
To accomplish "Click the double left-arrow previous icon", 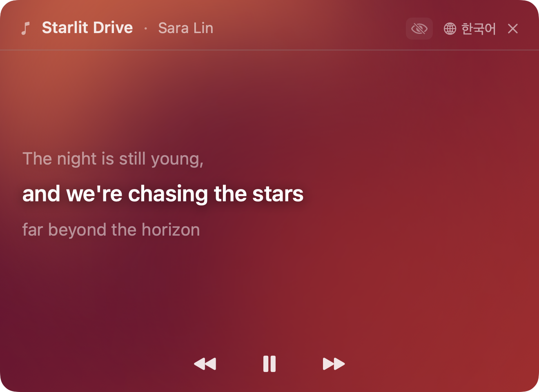I will (x=205, y=364).
